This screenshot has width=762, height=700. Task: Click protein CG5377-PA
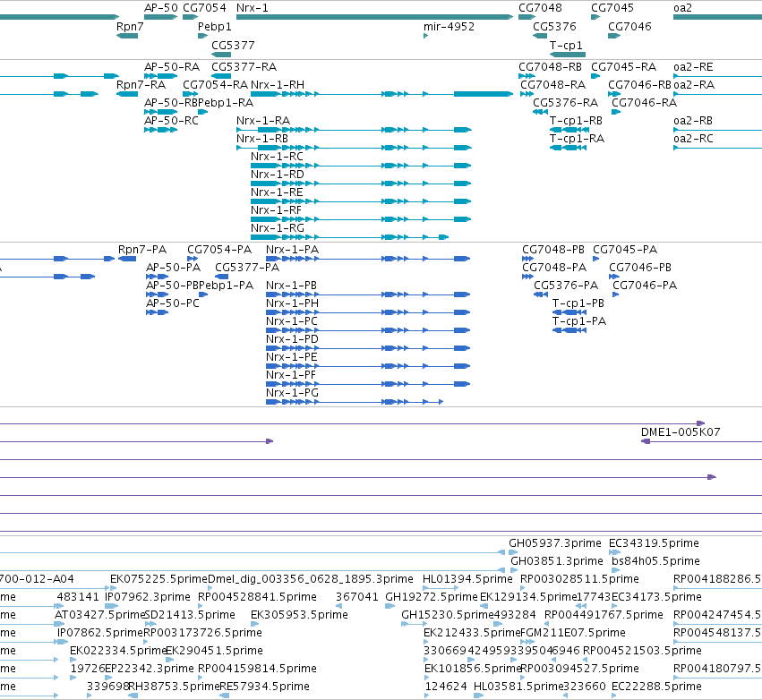pyautogui.click(x=247, y=268)
